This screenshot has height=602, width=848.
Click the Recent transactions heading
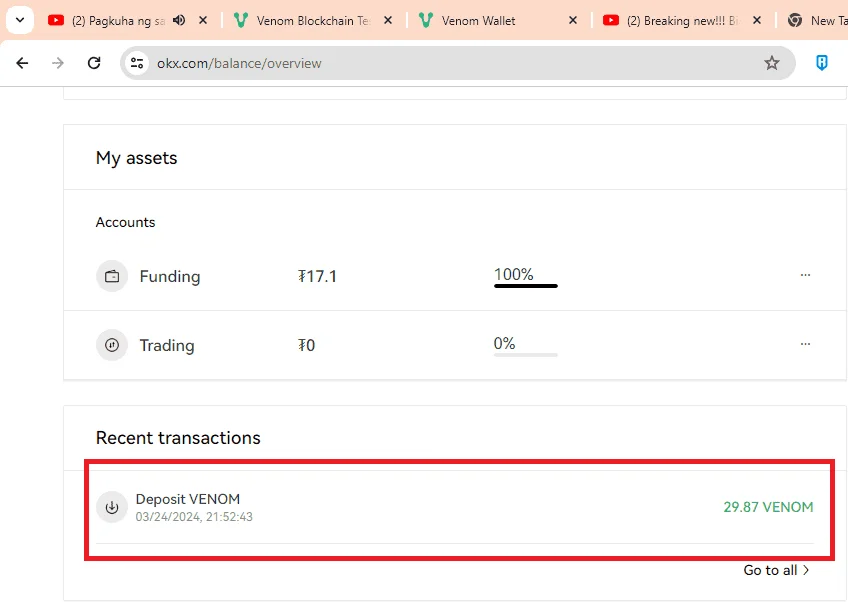(x=178, y=438)
